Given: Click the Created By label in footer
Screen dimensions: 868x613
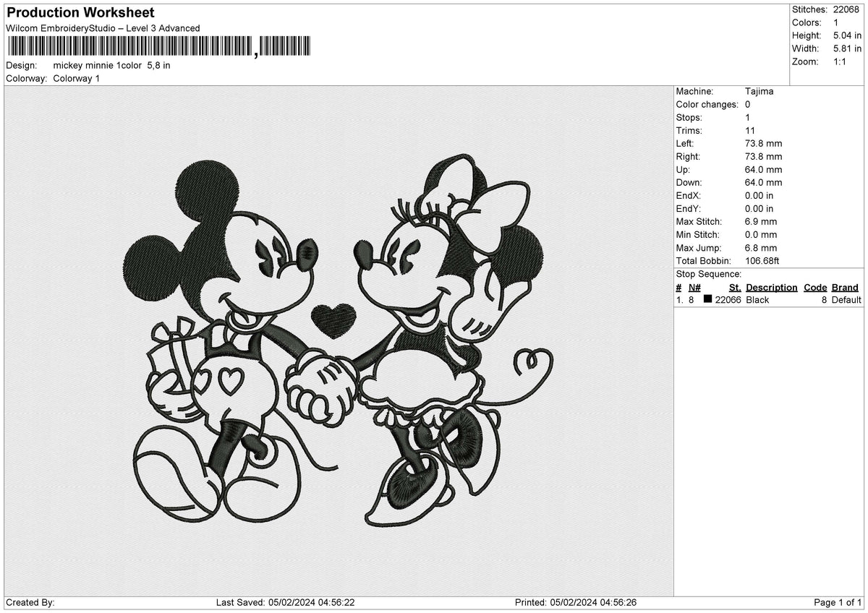Looking at the screenshot, I should (30, 603).
